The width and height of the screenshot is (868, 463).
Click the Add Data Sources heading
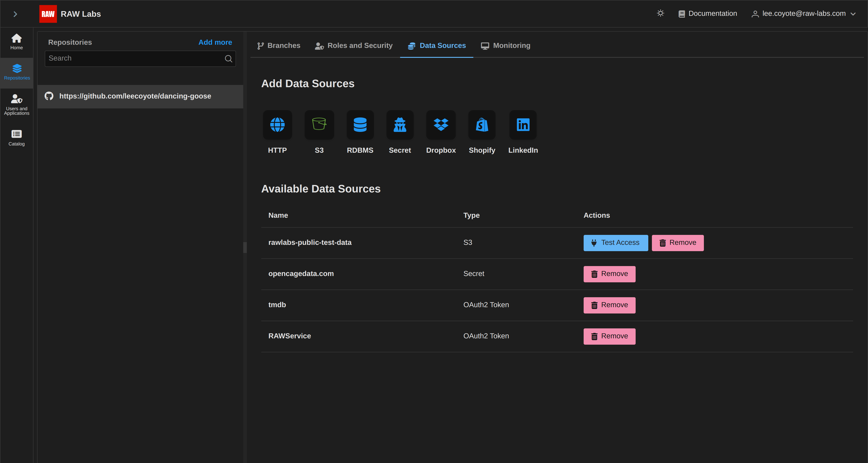click(x=308, y=84)
